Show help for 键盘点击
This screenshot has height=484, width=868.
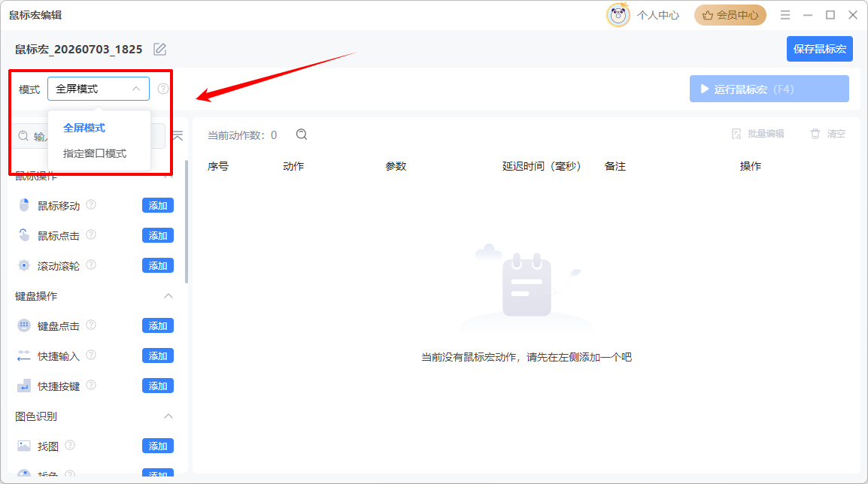click(x=91, y=325)
